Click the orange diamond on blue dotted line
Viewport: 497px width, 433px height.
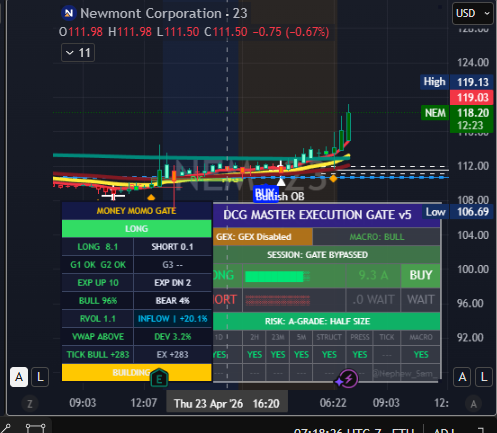point(333,179)
